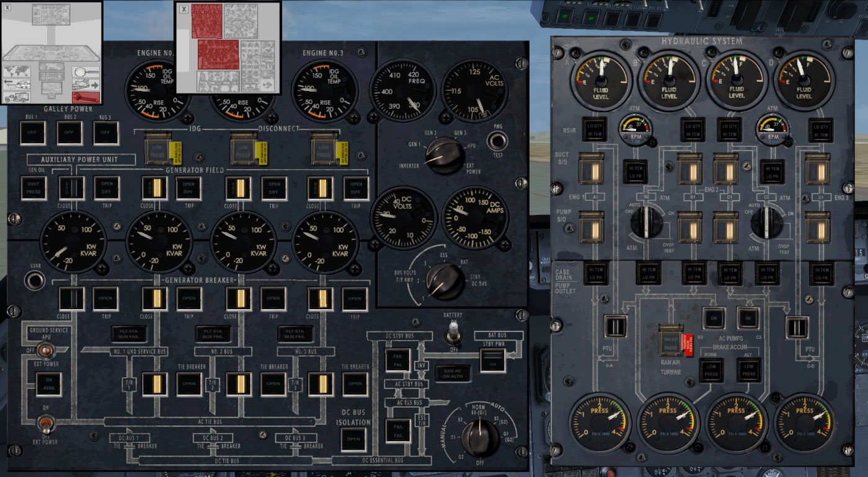This screenshot has height=477, width=868.
Task: Turn off BUS 2 galley power
Action: coord(69,131)
